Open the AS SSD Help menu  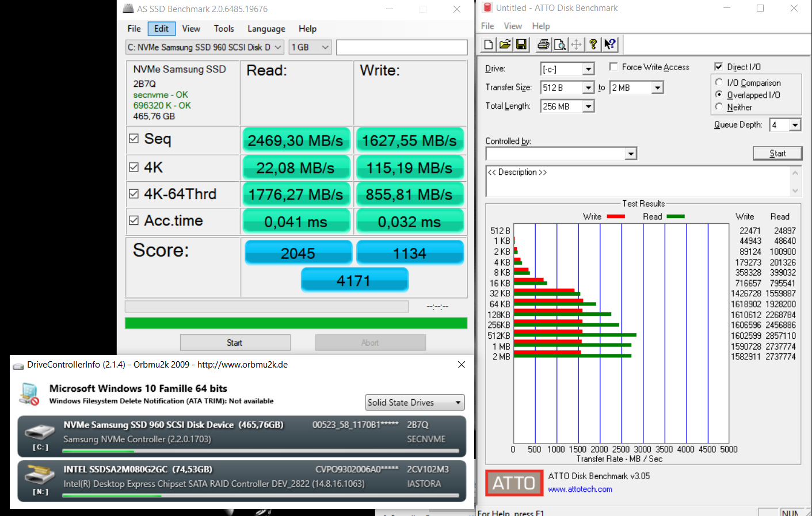pyautogui.click(x=307, y=29)
